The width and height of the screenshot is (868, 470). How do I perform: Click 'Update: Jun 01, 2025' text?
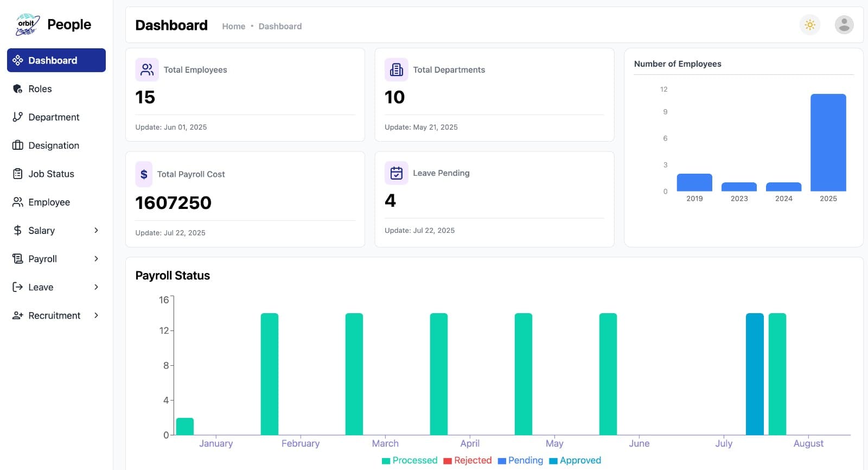point(171,127)
